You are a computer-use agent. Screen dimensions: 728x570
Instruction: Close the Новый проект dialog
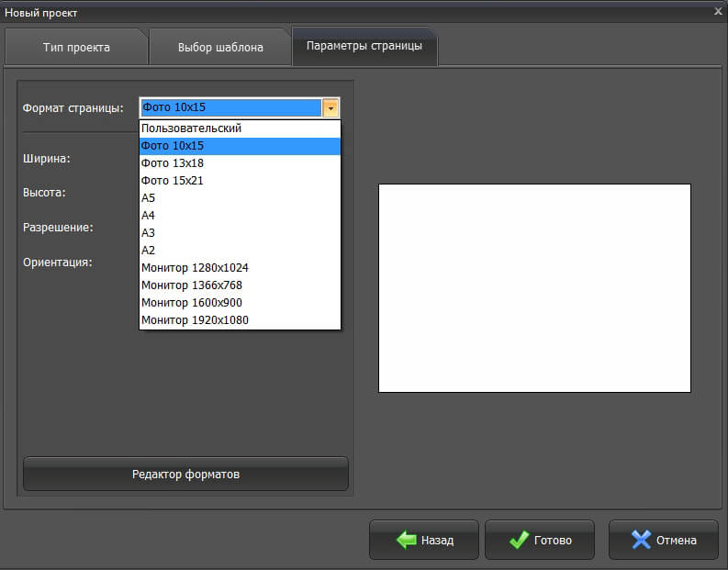point(718,11)
